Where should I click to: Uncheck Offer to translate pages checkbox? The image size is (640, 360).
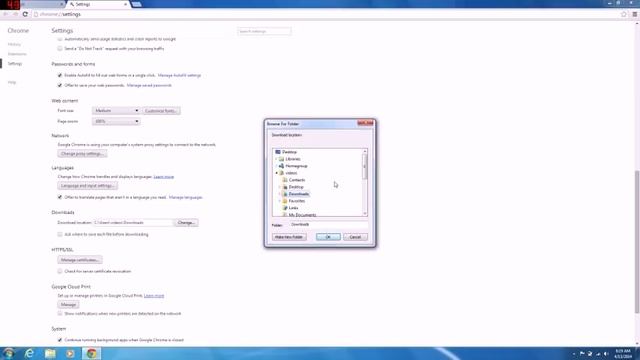(60, 197)
